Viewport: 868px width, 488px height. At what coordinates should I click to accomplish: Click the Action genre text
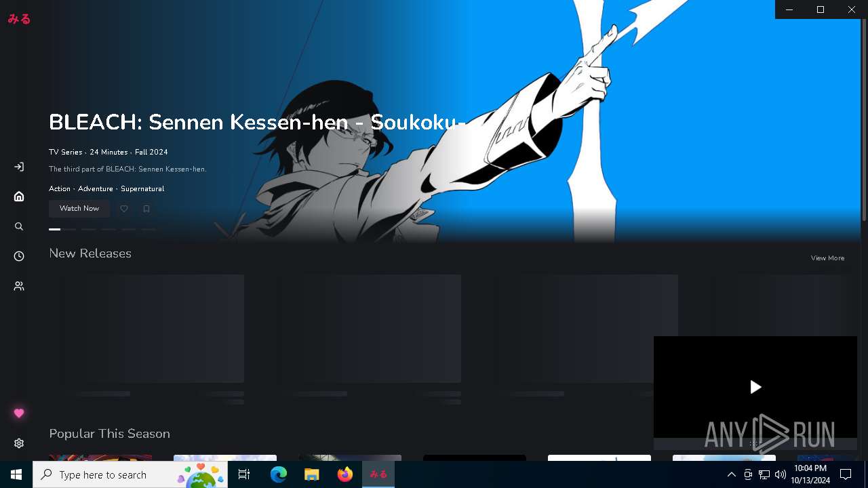point(60,188)
